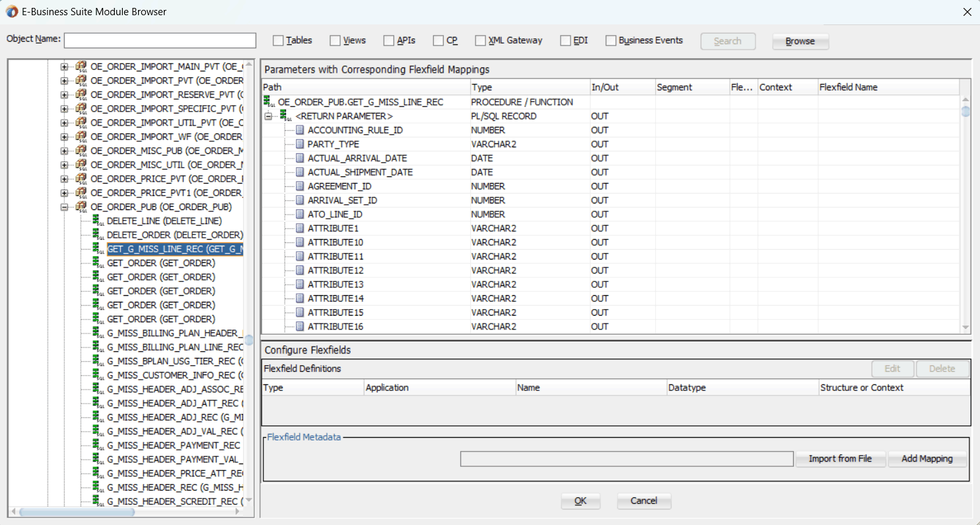Enable the Tables checkbox

pos(278,41)
